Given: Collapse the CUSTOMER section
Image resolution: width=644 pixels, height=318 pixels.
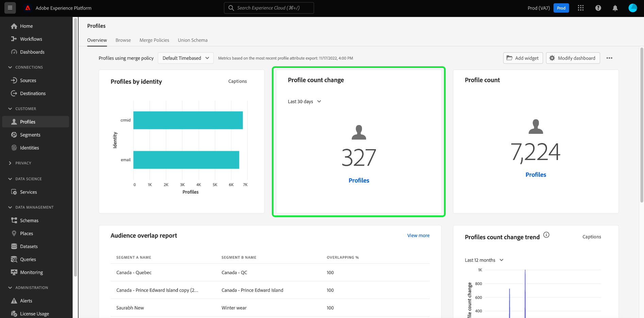Looking at the screenshot, I should [x=10, y=109].
